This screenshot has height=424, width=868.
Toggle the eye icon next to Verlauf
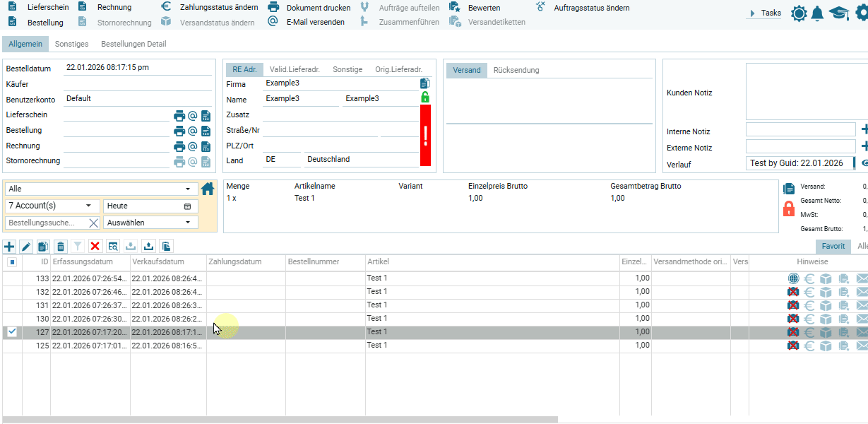pos(864,163)
